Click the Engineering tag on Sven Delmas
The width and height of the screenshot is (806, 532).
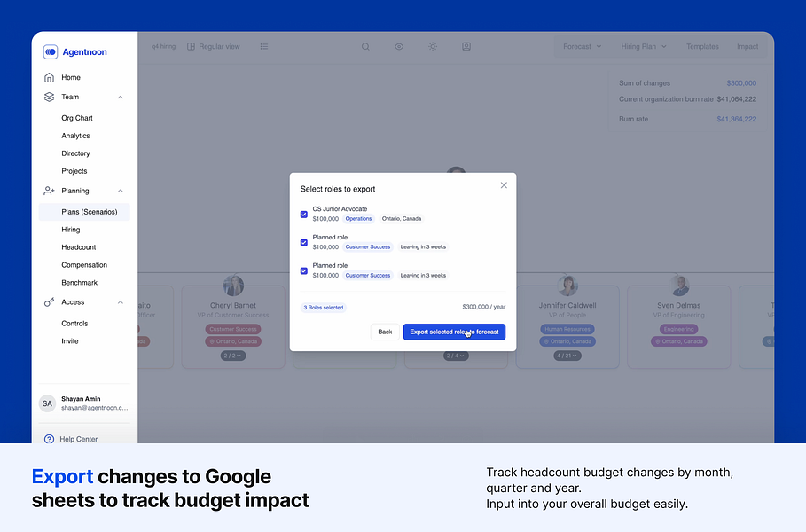[679, 330]
